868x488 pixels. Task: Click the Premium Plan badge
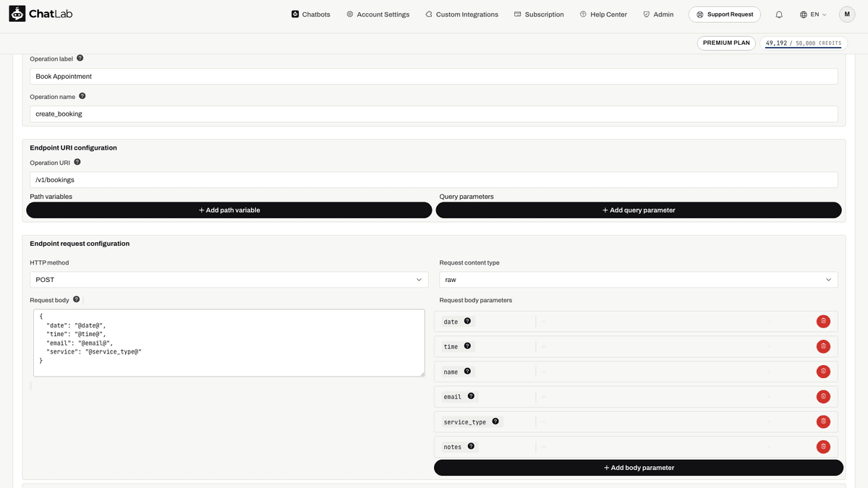click(x=726, y=43)
